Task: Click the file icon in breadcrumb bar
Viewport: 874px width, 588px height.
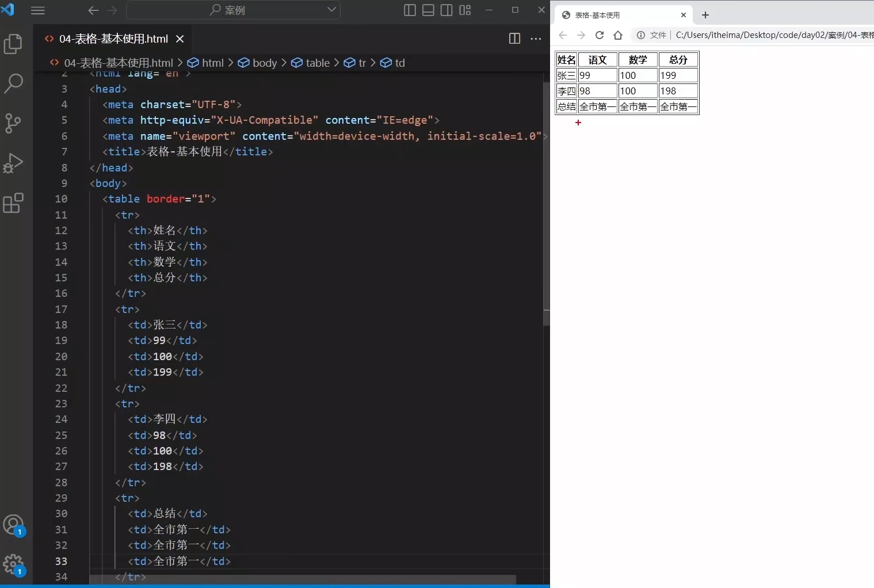Action: click(x=55, y=62)
